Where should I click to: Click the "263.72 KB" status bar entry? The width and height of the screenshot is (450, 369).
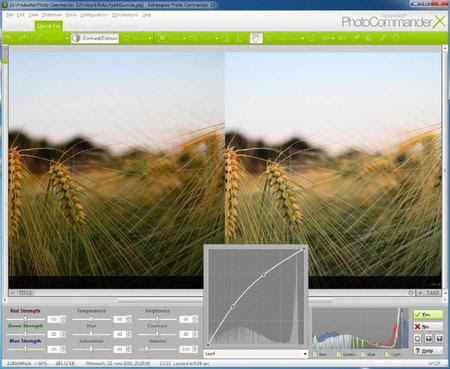click(x=65, y=363)
